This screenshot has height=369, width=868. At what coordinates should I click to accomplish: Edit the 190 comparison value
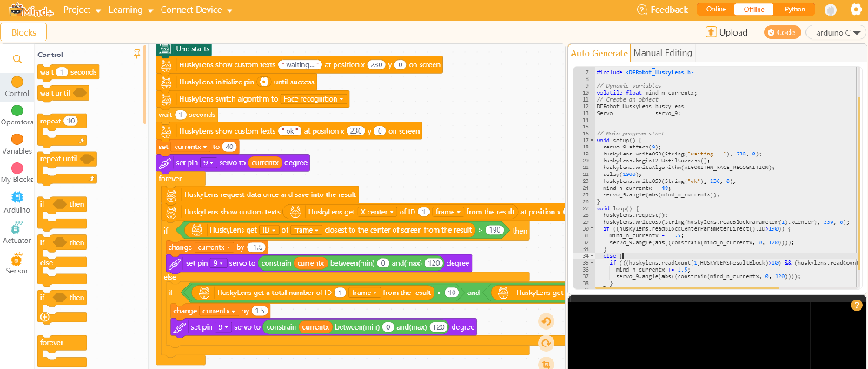pyautogui.click(x=494, y=230)
